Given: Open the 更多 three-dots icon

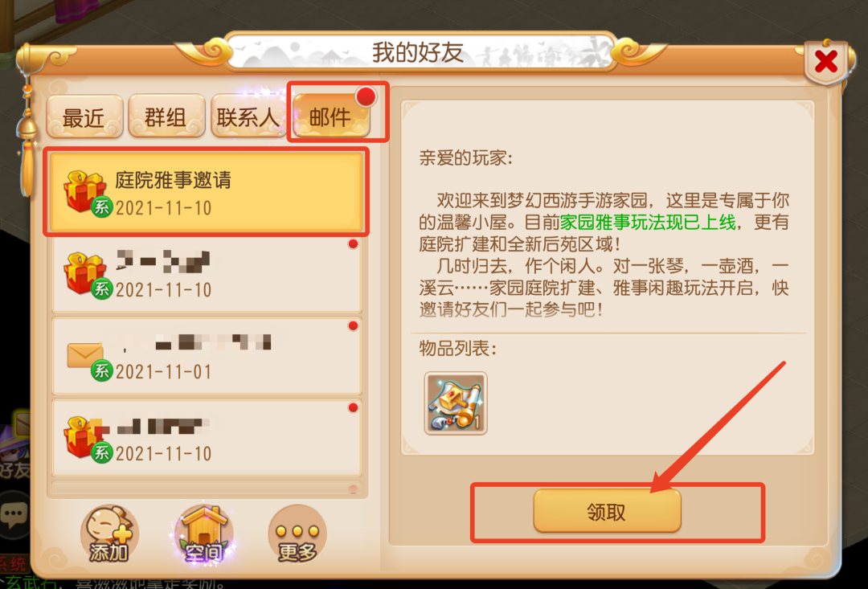Looking at the screenshot, I should (x=297, y=533).
